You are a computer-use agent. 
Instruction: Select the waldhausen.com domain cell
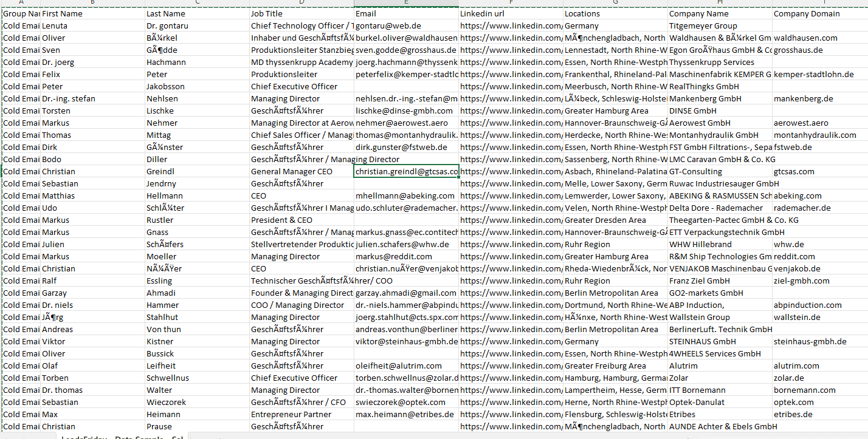click(x=820, y=38)
